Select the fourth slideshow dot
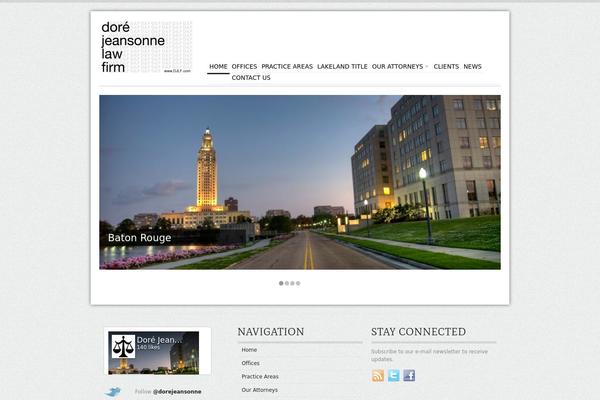 298,283
